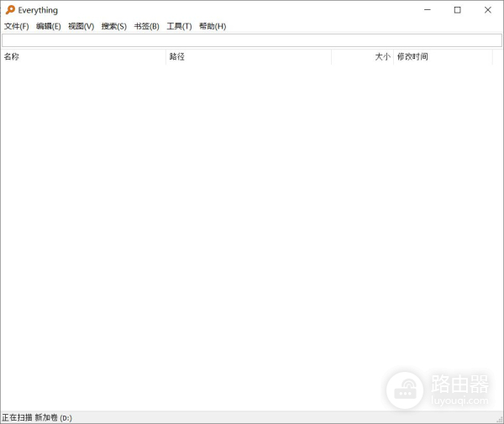Close the Everything window
This screenshot has height=424, width=504.
coord(487,10)
